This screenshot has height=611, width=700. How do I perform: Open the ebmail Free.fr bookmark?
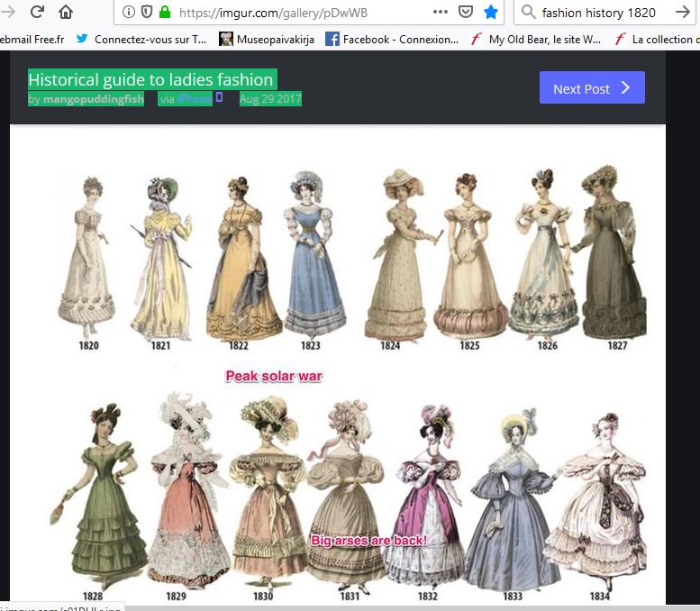pos(32,40)
